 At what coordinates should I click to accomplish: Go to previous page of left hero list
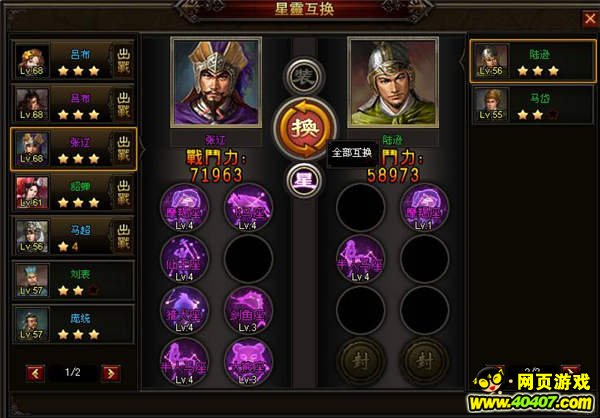(x=35, y=373)
